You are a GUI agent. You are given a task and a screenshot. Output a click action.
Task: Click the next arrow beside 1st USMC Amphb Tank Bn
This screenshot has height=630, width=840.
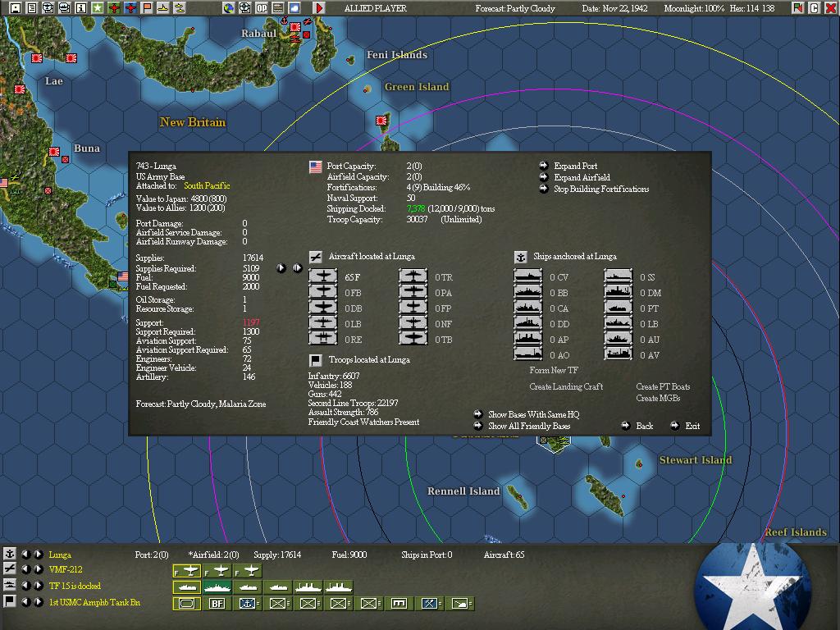[x=39, y=601]
